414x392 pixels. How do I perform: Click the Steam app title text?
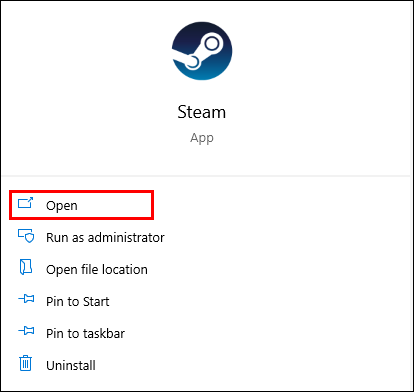click(x=202, y=112)
